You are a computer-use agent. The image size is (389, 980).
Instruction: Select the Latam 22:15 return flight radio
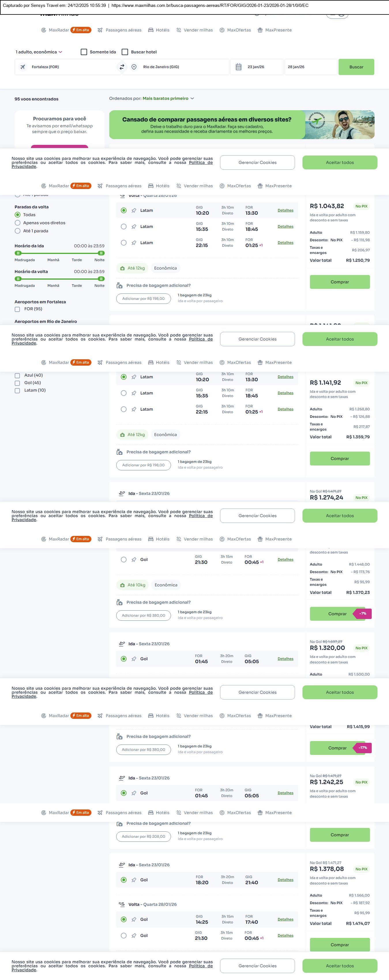point(124,243)
